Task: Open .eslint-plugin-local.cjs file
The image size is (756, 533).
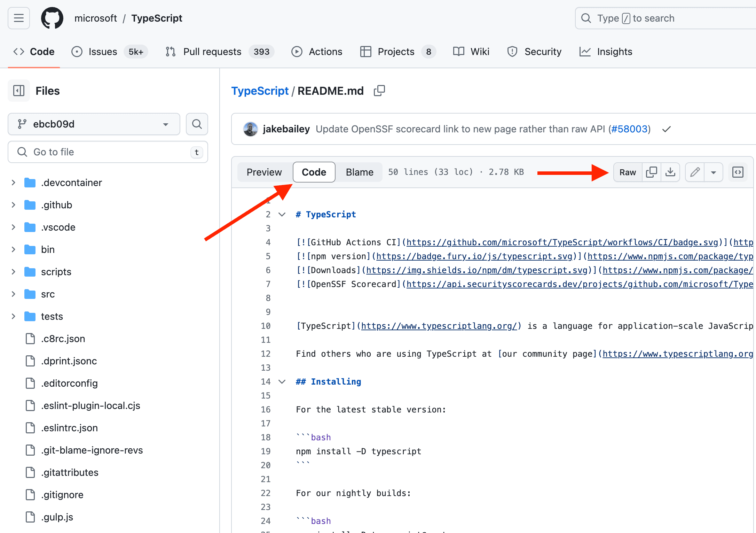Action: 90,405
